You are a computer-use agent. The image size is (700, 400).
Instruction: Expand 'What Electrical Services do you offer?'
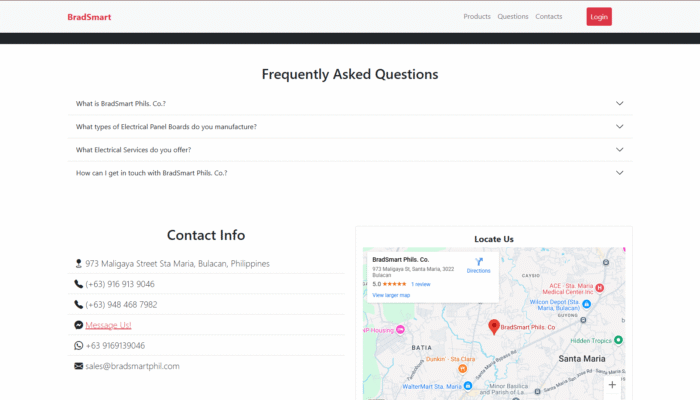[x=350, y=150]
